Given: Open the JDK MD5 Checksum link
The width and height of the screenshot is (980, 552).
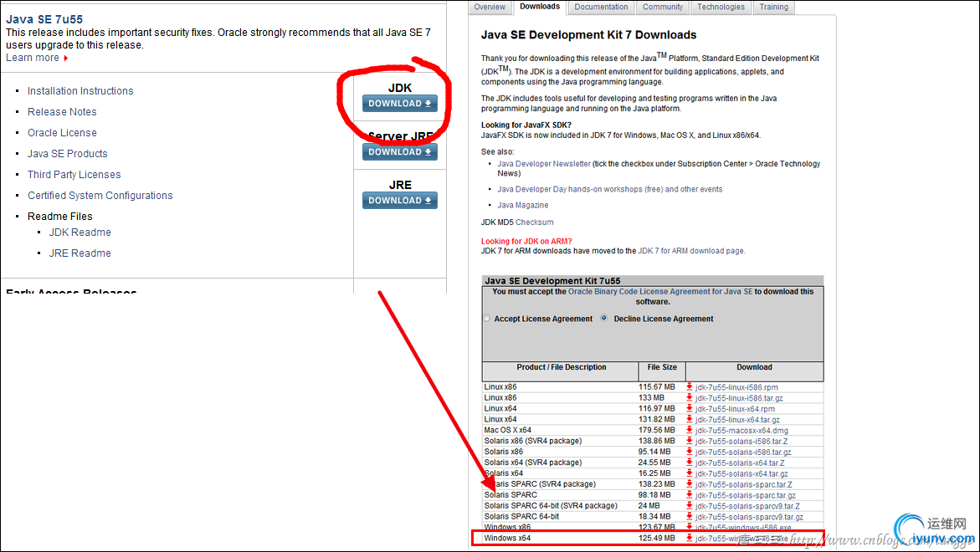Looking at the screenshot, I should (535, 222).
